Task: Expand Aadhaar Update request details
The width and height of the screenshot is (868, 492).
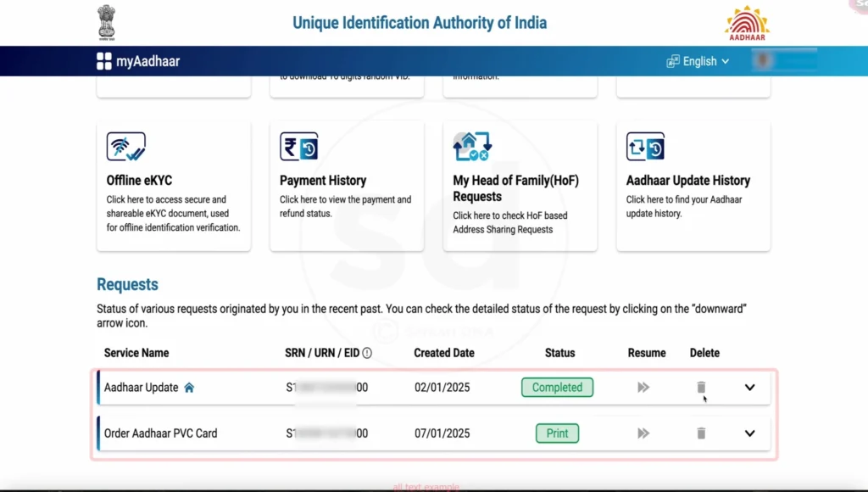Action: click(x=749, y=388)
